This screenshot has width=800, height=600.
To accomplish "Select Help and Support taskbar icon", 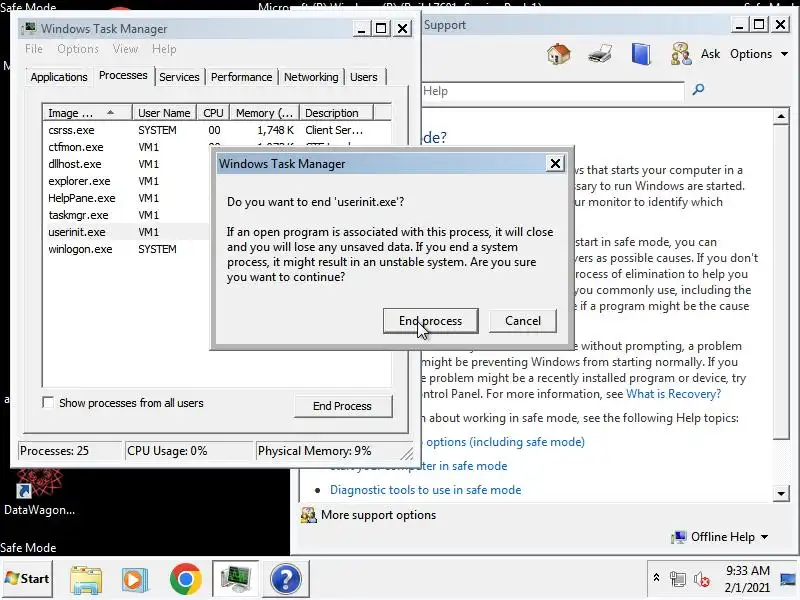I will pyautogui.click(x=286, y=579).
